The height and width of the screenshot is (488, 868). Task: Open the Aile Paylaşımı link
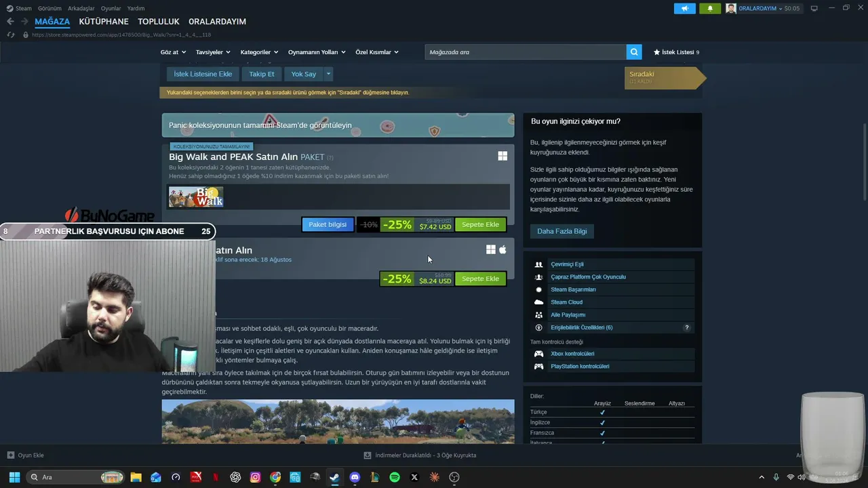coord(568,315)
